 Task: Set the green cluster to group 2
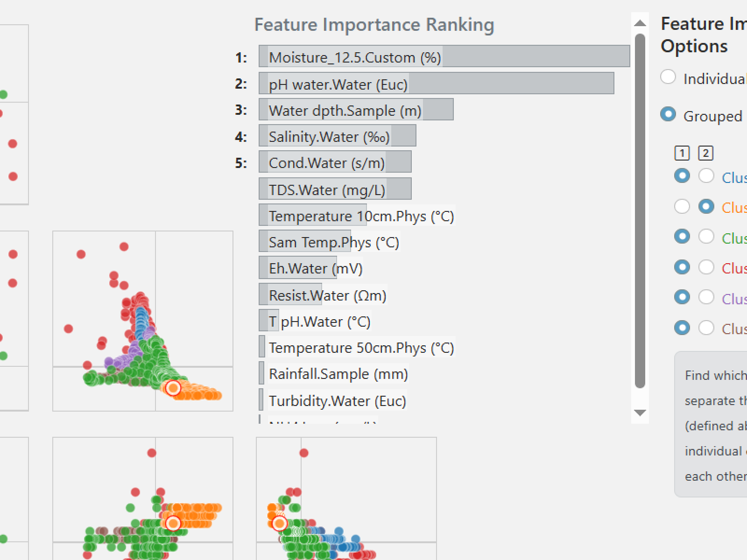pyautogui.click(x=706, y=237)
